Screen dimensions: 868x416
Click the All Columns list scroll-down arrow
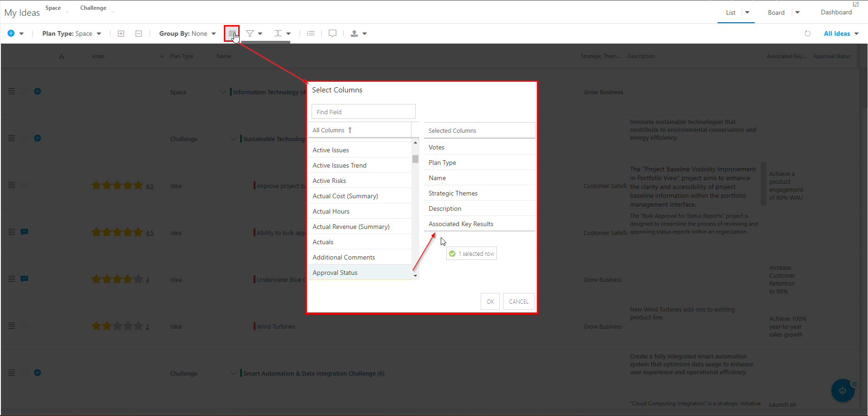(x=415, y=276)
